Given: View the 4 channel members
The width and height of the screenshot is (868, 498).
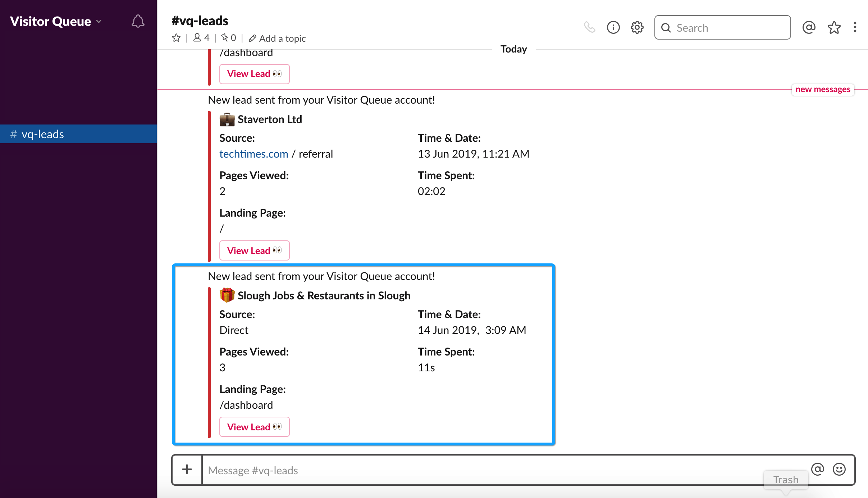Looking at the screenshot, I should point(201,38).
